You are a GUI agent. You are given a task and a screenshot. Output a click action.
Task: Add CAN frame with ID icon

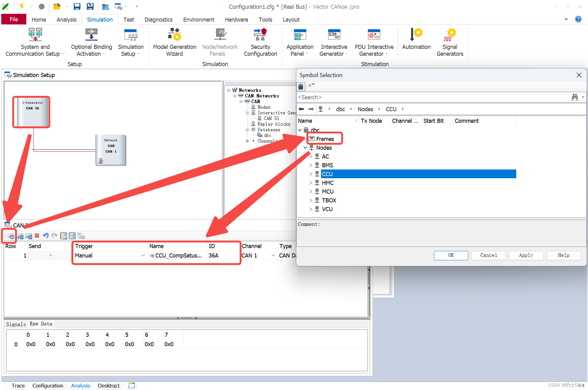tap(29, 236)
